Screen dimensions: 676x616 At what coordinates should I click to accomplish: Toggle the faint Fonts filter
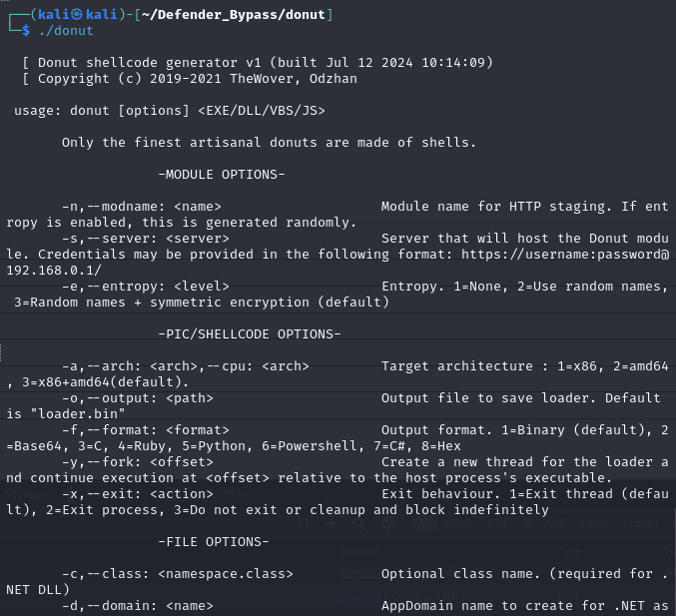[594, 523]
